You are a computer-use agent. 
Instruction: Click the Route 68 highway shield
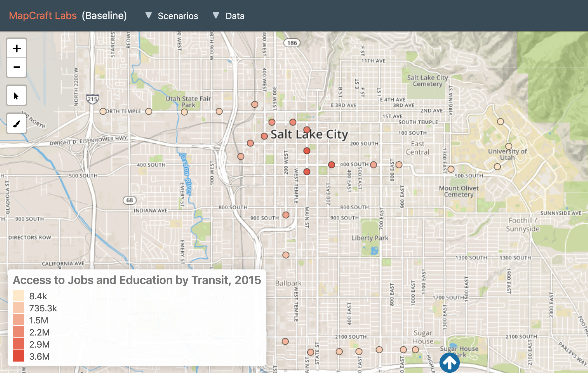point(130,200)
